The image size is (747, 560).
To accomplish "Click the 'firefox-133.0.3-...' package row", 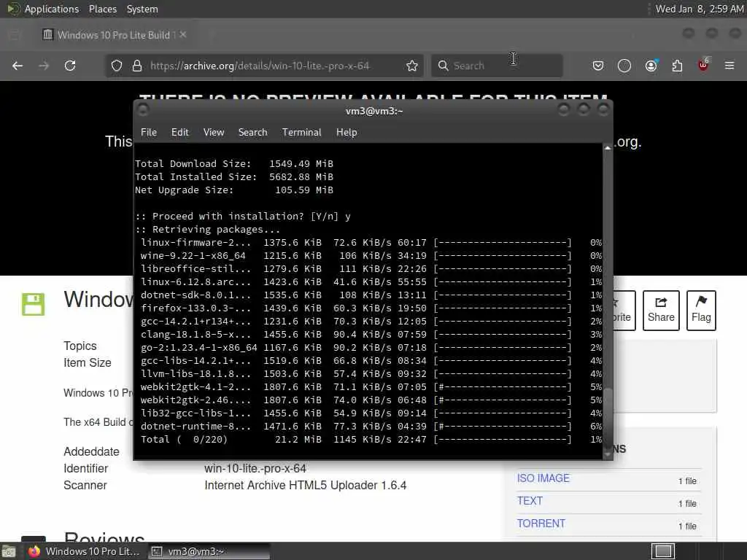I will coord(371,308).
